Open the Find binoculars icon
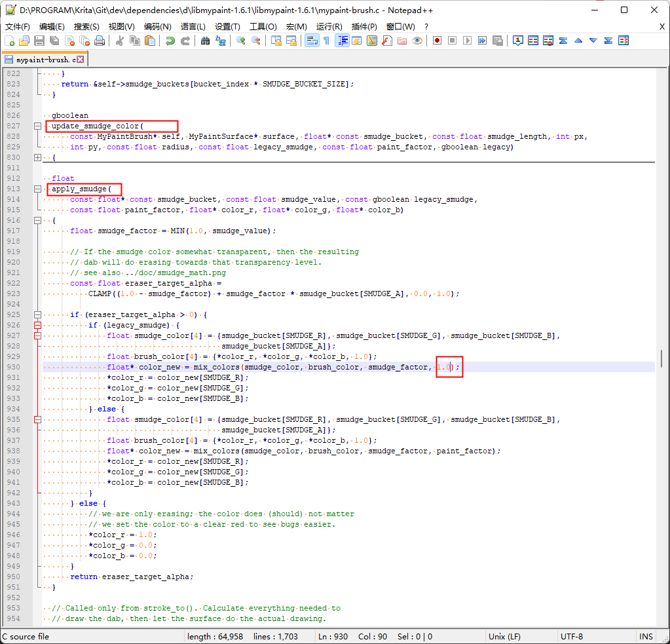 pyautogui.click(x=205, y=41)
